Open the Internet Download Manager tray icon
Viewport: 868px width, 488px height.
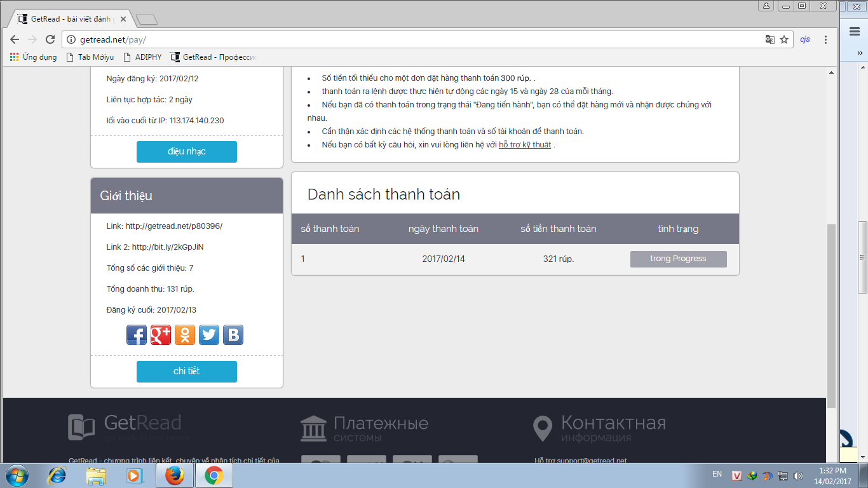(752, 475)
